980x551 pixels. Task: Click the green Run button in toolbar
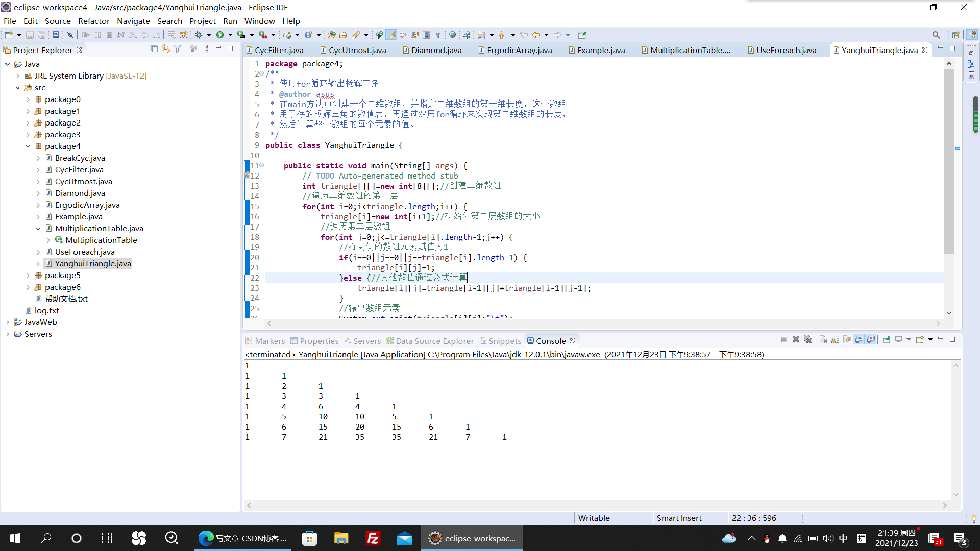point(220,35)
